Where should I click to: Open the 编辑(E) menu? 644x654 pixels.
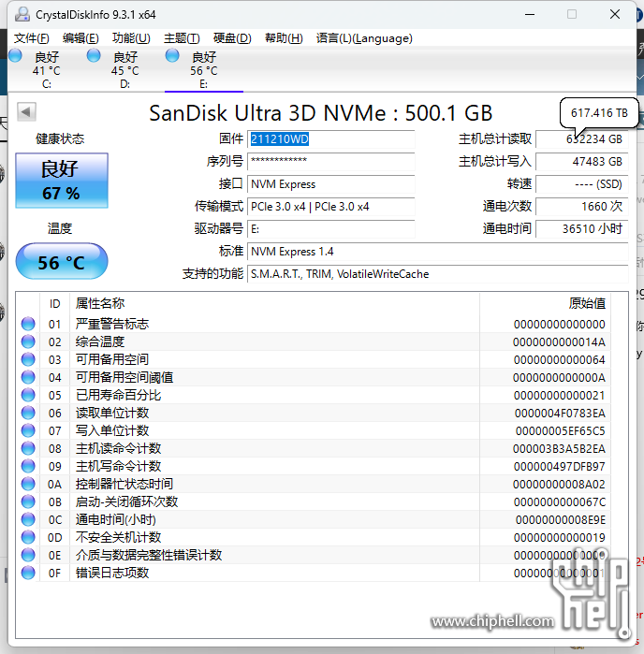tap(80, 38)
